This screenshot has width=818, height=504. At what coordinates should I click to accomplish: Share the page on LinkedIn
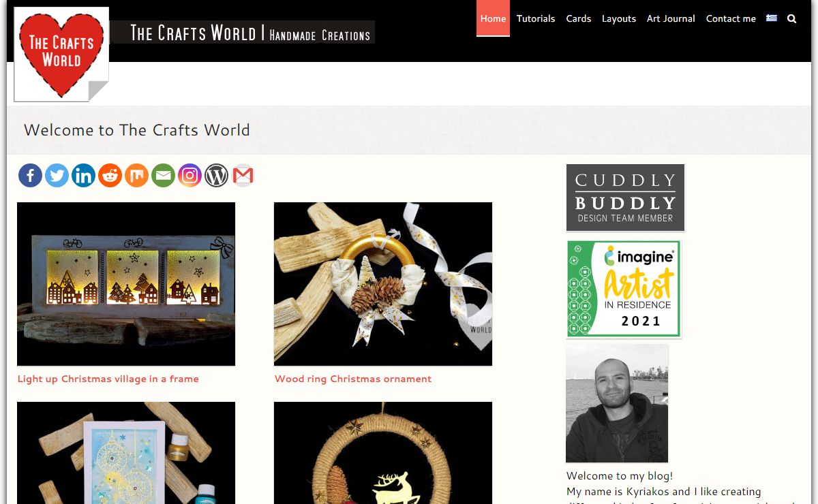pyautogui.click(x=83, y=176)
